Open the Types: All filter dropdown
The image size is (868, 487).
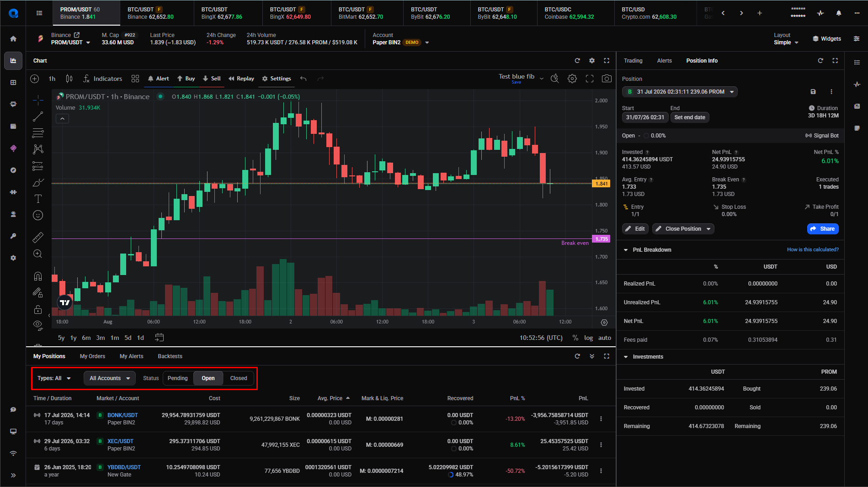[54, 378]
